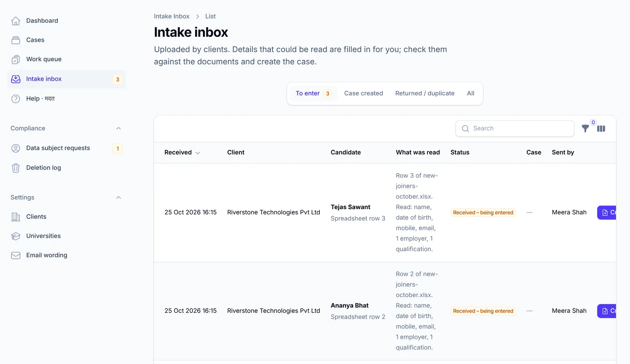Screen dimensions: 630x364
Task: Switch to the Returned / duplicate tab
Action: pos(425,93)
